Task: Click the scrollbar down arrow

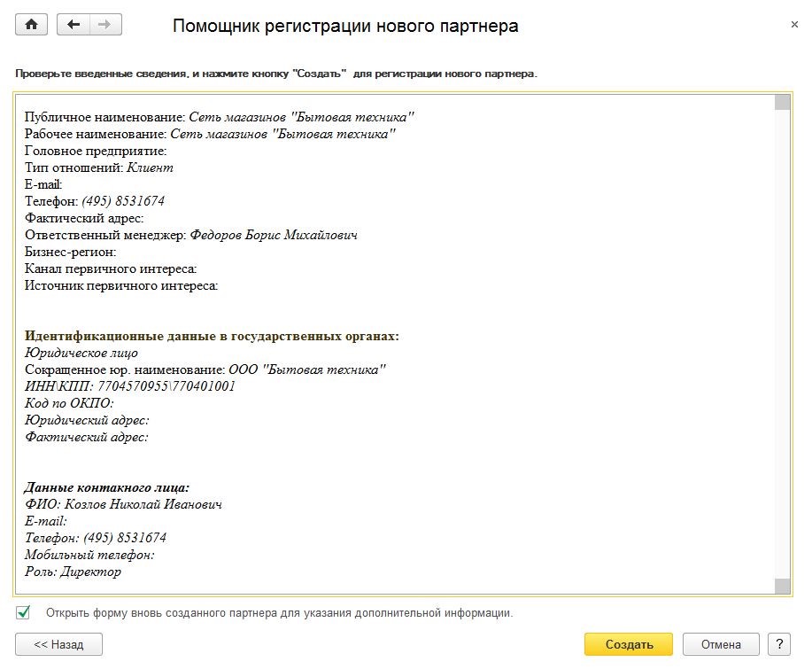Action: [x=782, y=586]
